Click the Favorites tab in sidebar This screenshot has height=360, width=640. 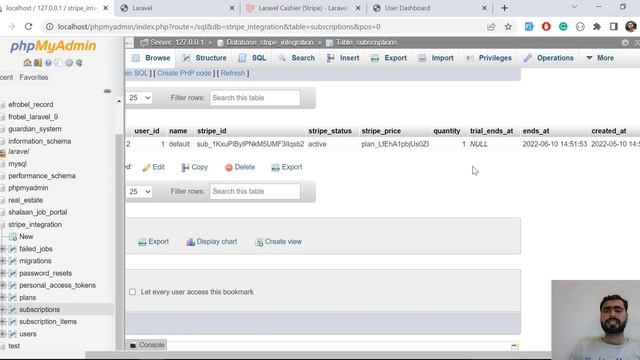pos(33,77)
